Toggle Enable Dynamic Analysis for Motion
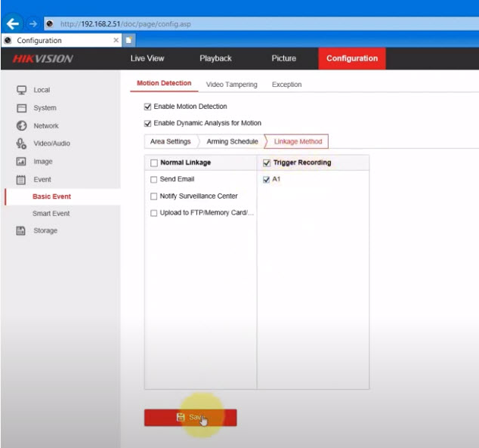479x448 pixels. (147, 123)
